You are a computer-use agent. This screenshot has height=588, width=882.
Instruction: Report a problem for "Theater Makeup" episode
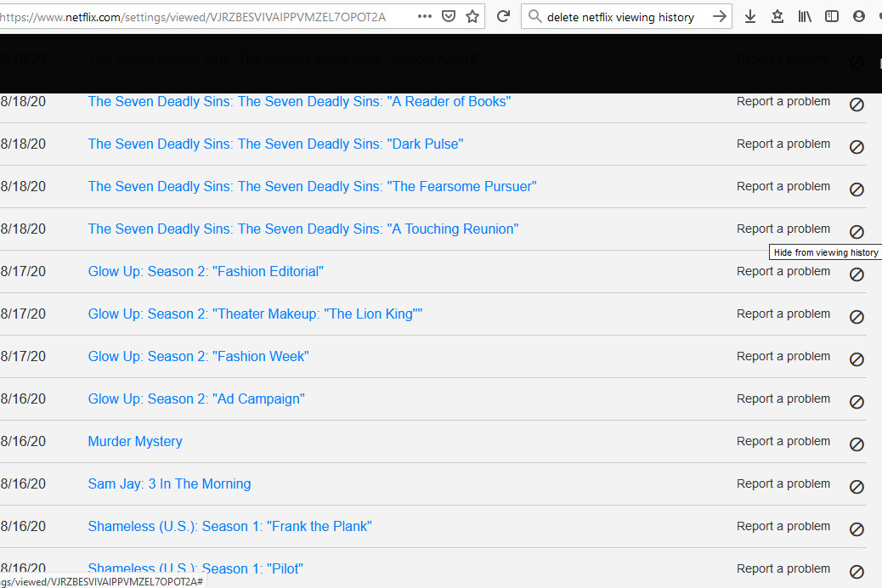pyautogui.click(x=783, y=314)
